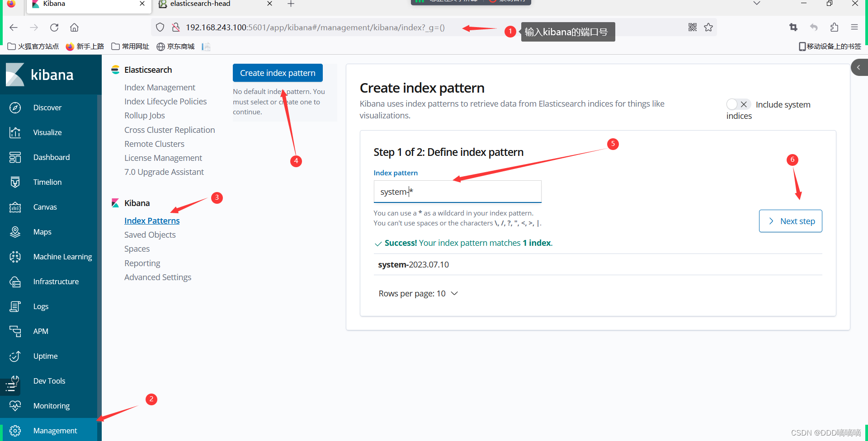The height and width of the screenshot is (441, 868).
Task: Open Machine Learning icon
Action: pos(15,257)
